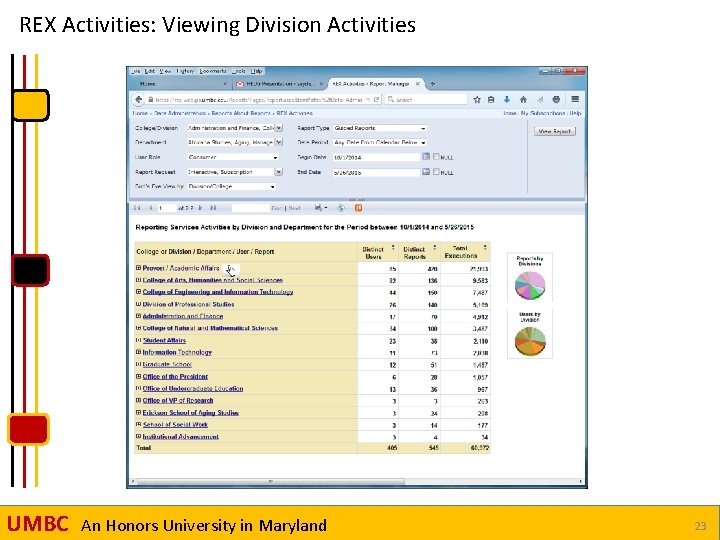Click the green report refresh icon

click(341, 208)
